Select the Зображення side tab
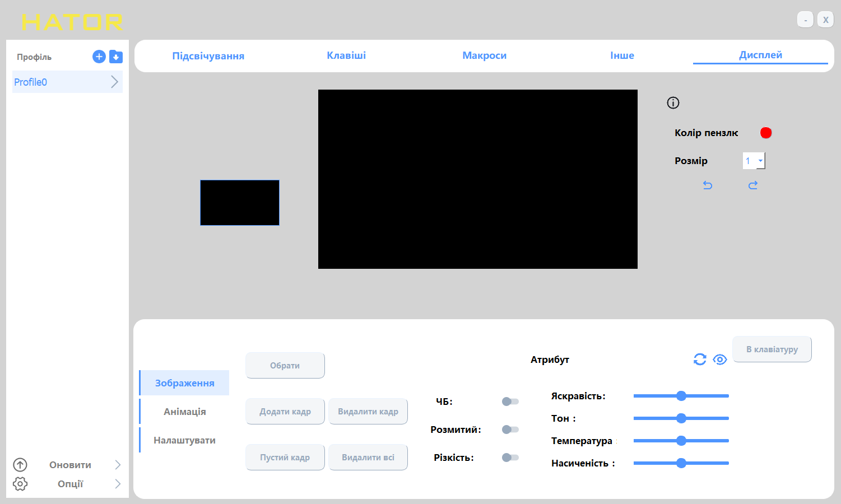This screenshot has height=504, width=841. [184, 383]
